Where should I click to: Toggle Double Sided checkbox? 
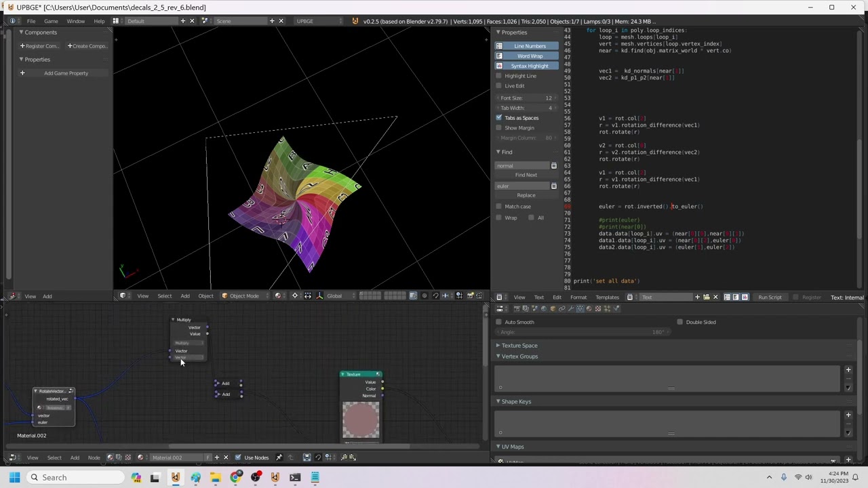coord(680,322)
